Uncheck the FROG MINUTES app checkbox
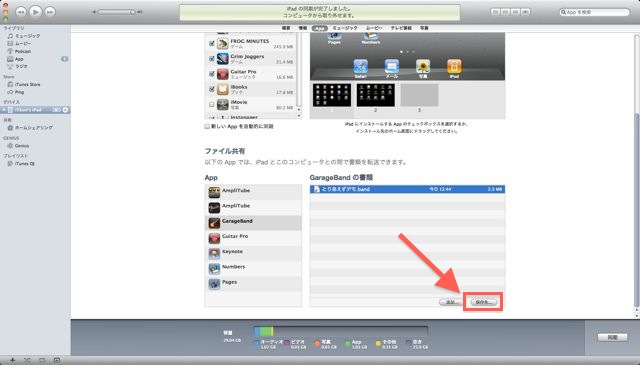Viewport: 640px width, 365px height. 211,43
